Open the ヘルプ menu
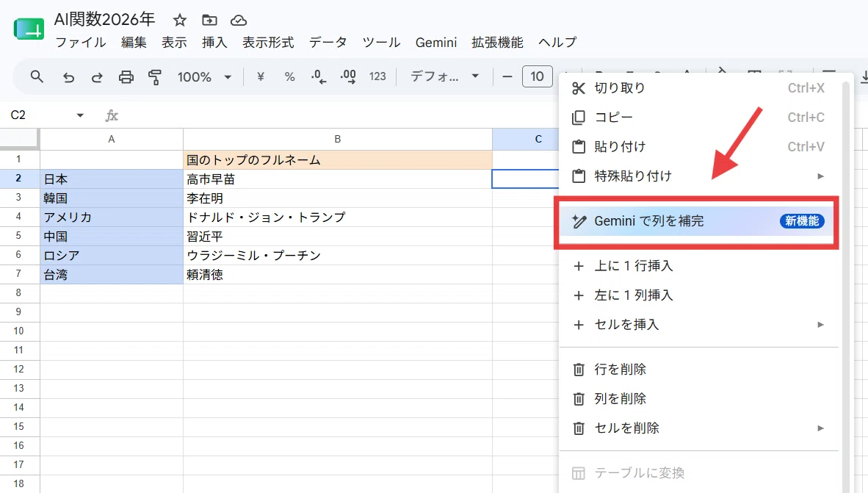This screenshot has height=493, width=868. point(557,43)
